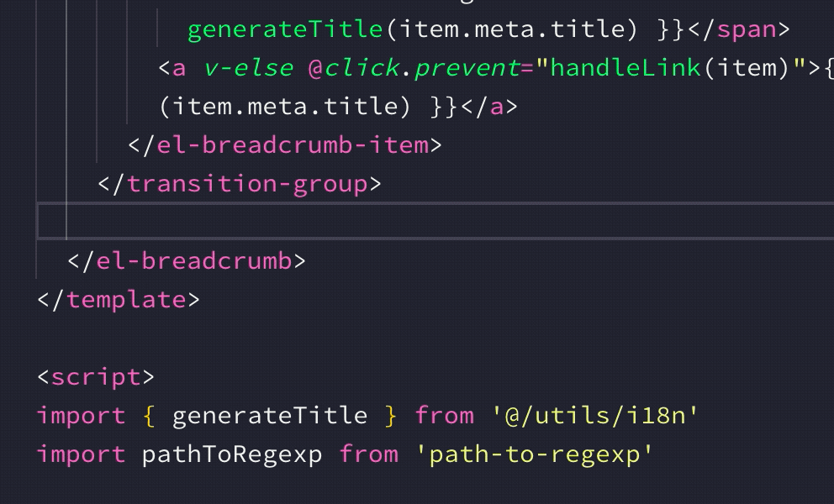
Task: Click the closing span tag
Action: click(739, 29)
